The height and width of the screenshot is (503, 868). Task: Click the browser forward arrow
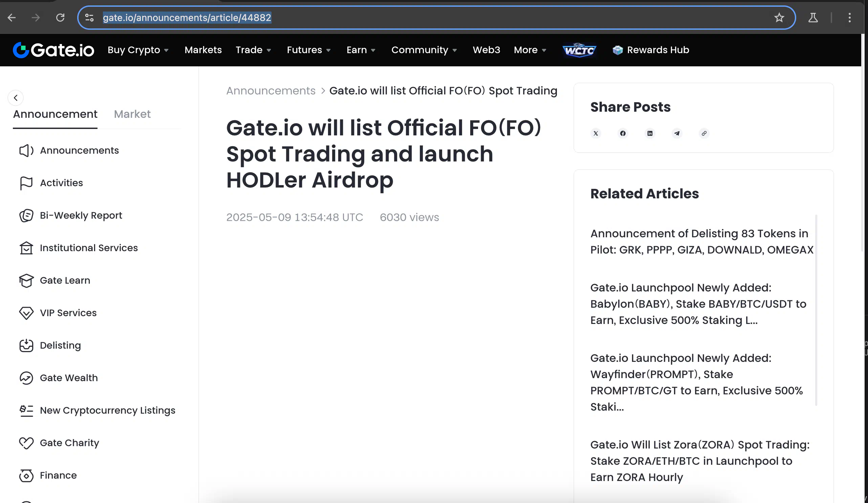pos(36,18)
